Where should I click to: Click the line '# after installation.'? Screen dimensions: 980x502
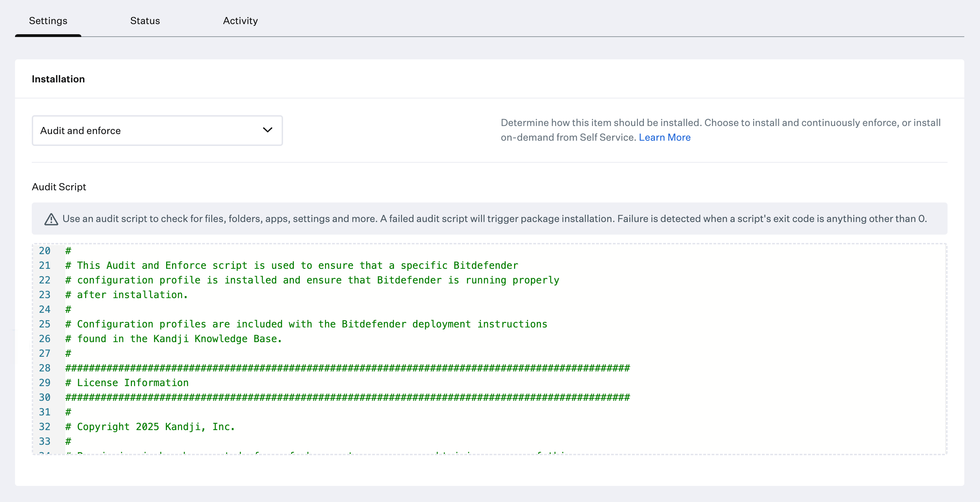pyautogui.click(x=126, y=295)
